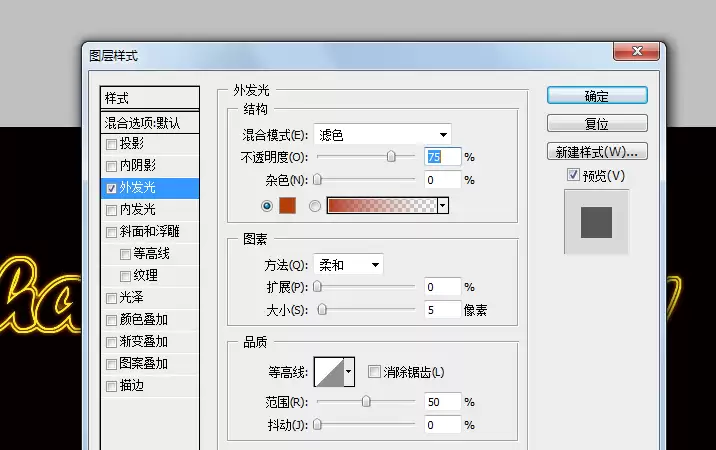Click the orange glow color swatch

[287, 206]
